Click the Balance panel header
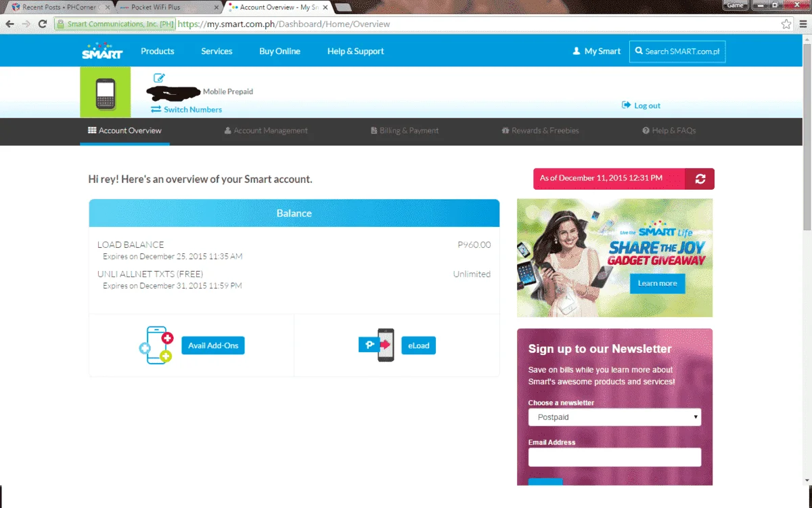The image size is (812, 508). [x=294, y=213]
